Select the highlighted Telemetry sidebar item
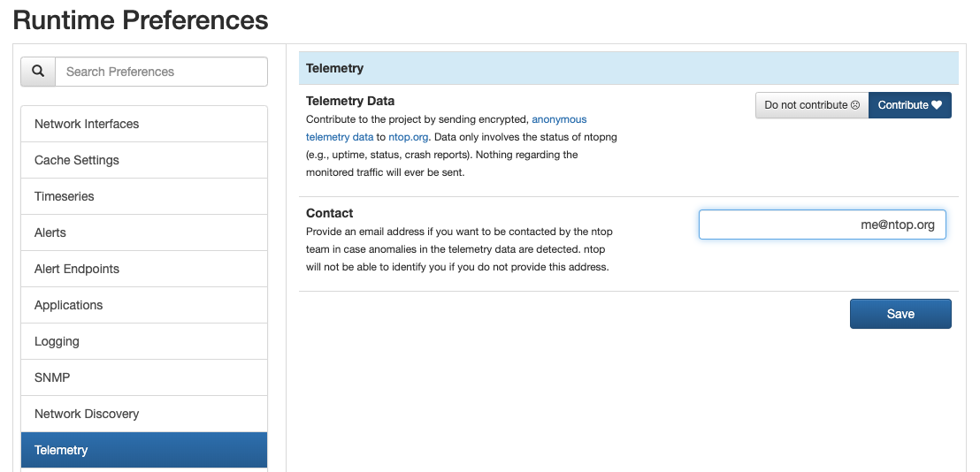The height and width of the screenshot is (472, 980). pos(144,450)
